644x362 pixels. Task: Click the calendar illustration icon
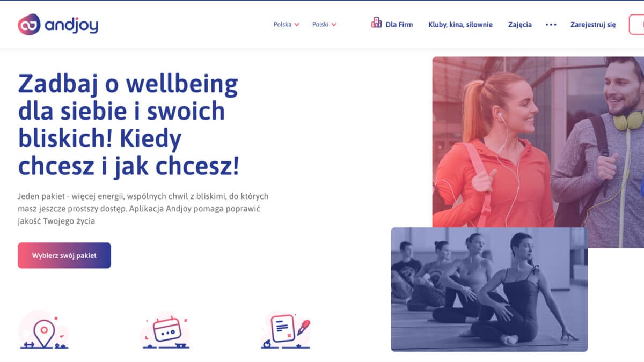166,330
